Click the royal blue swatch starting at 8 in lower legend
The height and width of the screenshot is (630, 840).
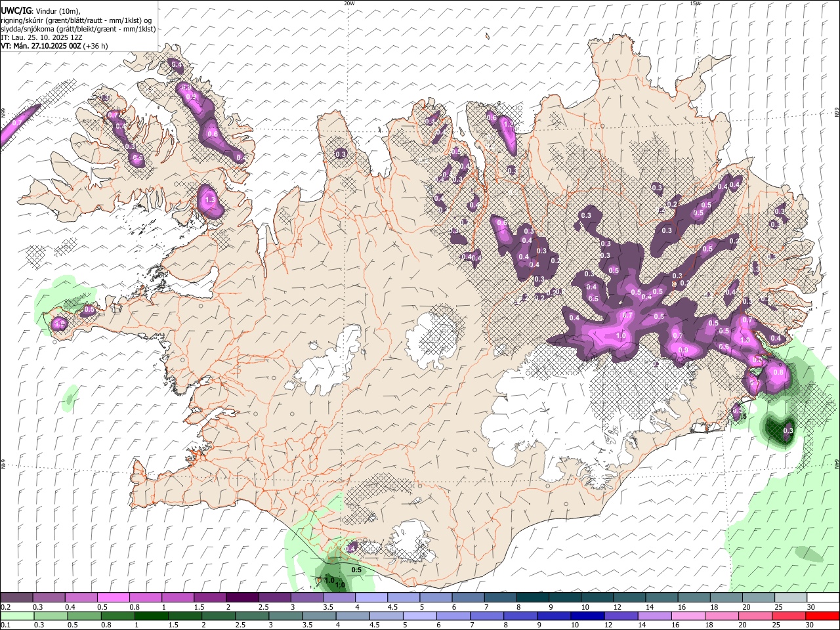click(520, 616)
